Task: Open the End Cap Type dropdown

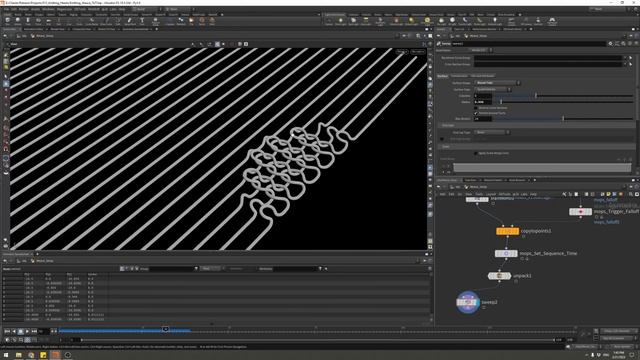Action: (x=492, y=132)
